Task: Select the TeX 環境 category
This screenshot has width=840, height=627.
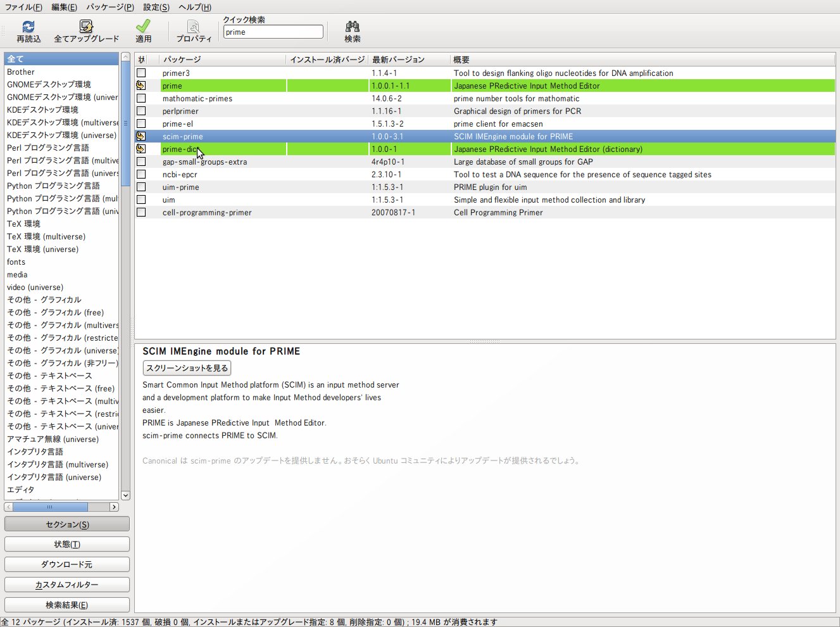Action: pos(23,224)
